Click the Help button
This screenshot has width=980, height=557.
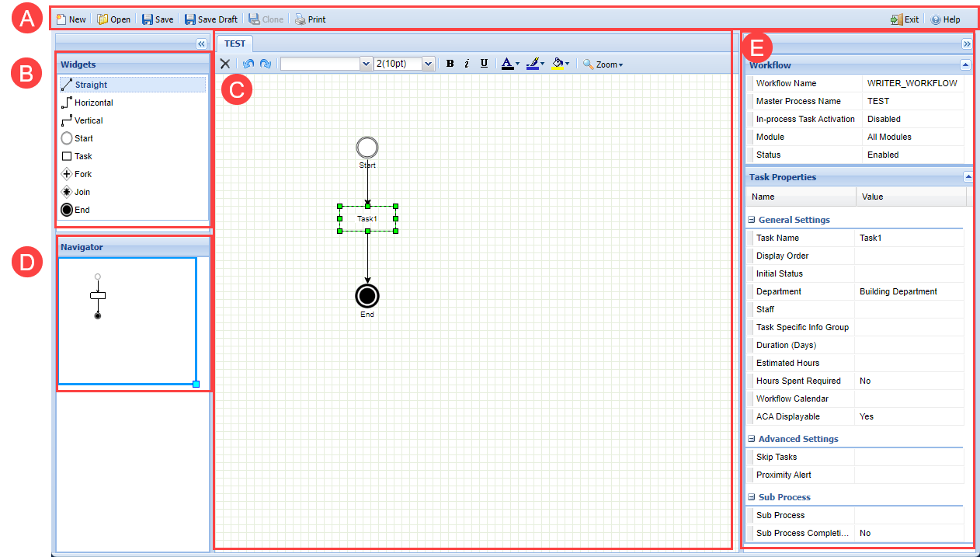click(x=945, y=19)
